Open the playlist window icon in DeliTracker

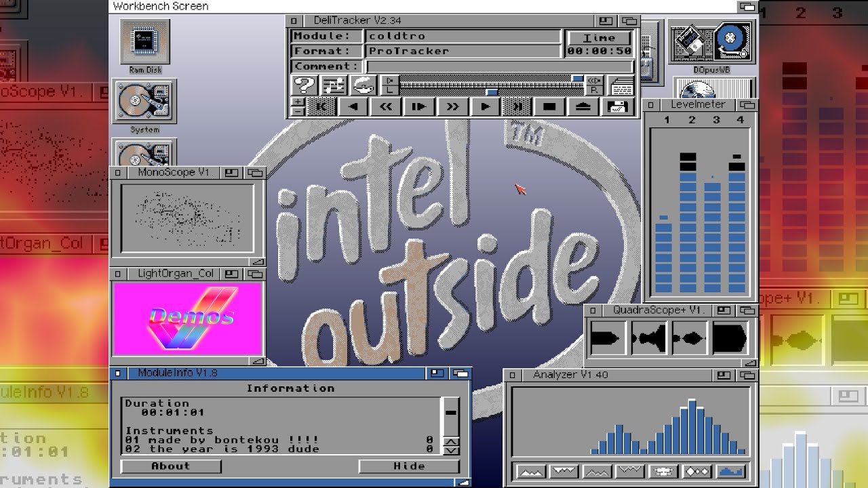[621, 85]
